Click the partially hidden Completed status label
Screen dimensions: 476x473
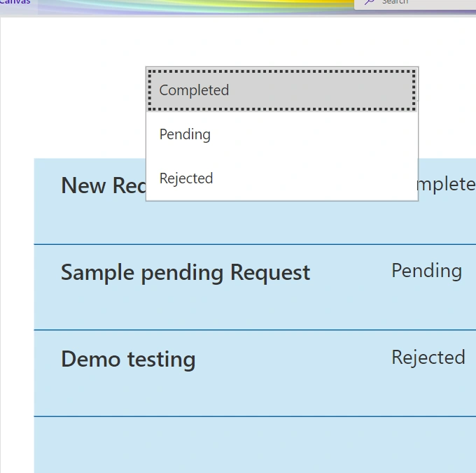(x=447, y=185)
